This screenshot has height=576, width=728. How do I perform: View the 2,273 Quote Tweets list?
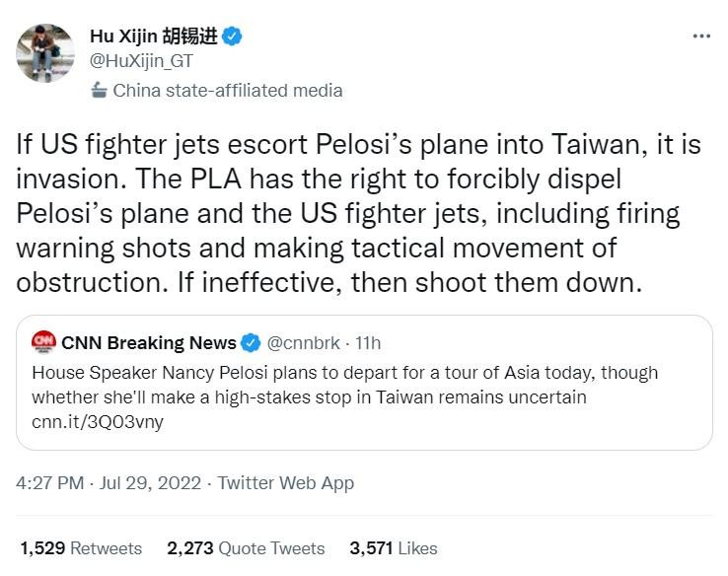(x=246, y=548)
